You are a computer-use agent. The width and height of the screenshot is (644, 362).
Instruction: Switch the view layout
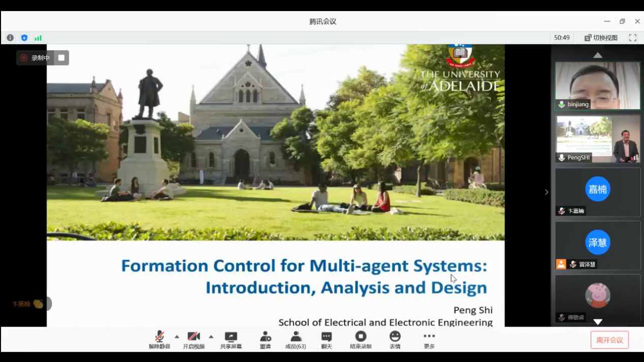[601, 38]
